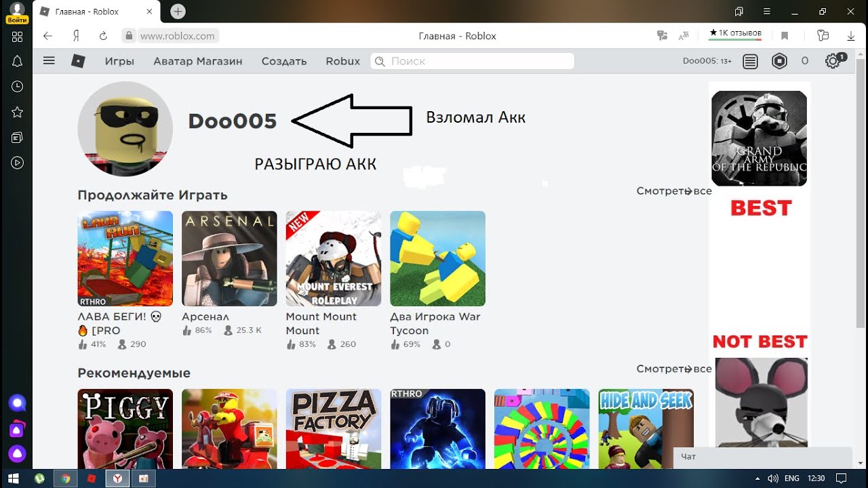Open sidebar notifications bell
Screen dimensions: 868x488
point(18,61)
